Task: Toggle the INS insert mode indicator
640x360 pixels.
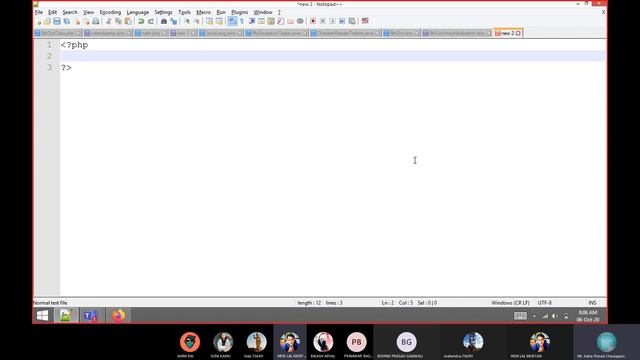Action: coord(592,303)
